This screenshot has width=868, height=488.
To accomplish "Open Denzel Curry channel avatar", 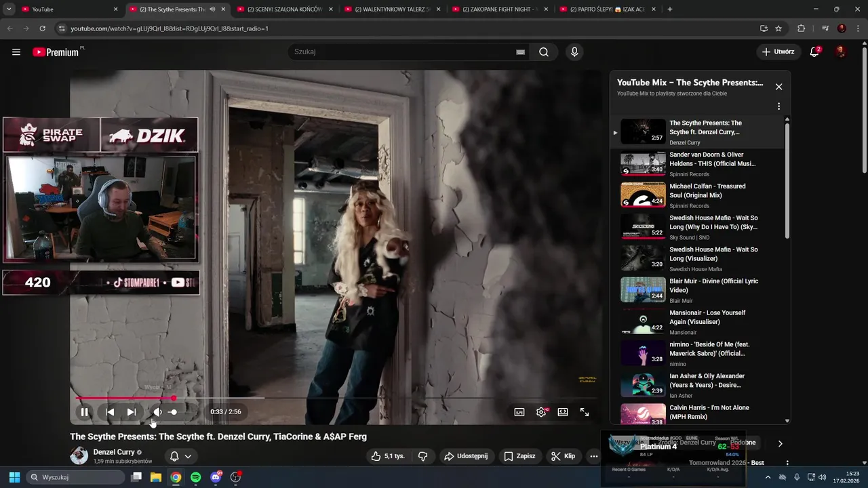I will click(x=79, y=456).
